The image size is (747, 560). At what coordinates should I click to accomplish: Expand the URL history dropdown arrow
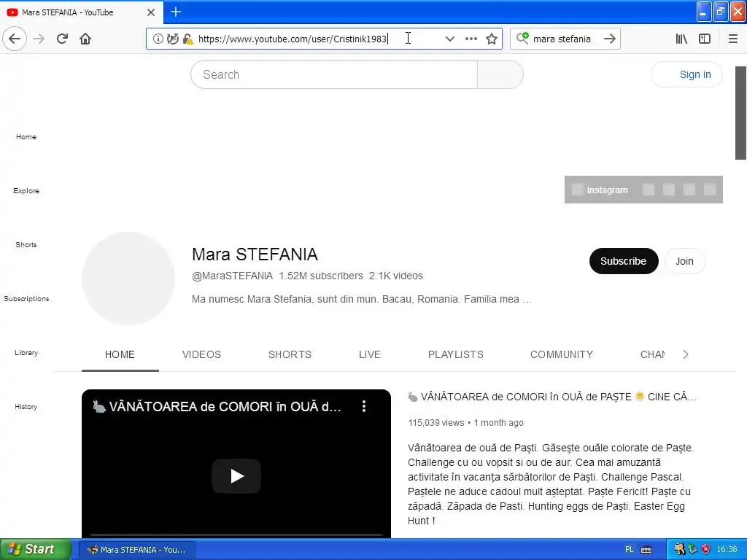(x=449, y=39)
